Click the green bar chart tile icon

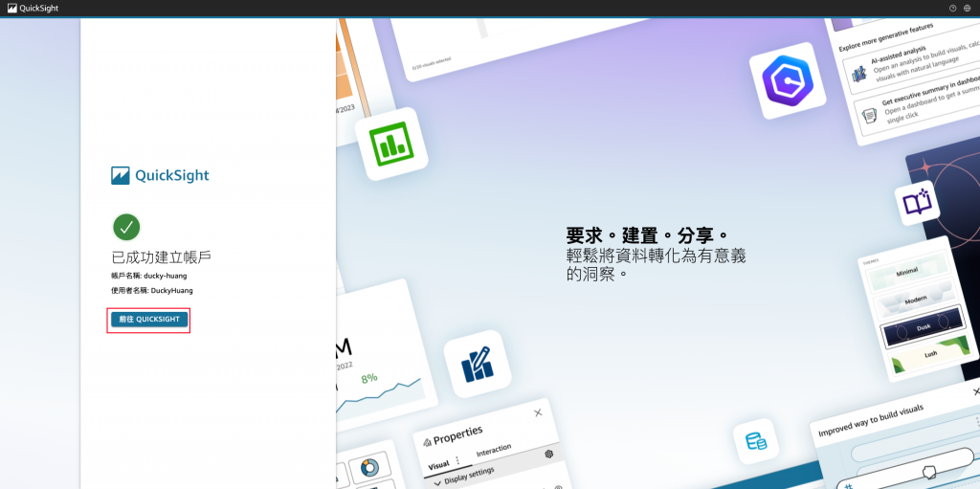391,144
